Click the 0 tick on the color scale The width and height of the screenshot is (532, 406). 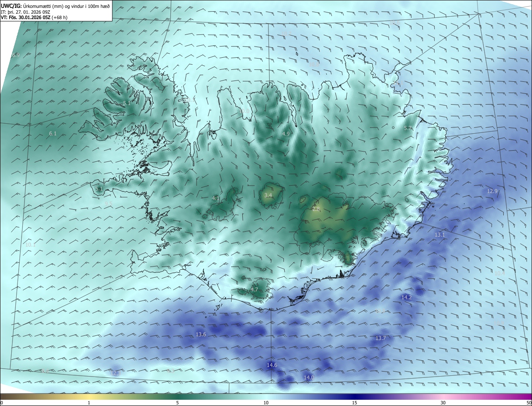click(2, 403)
